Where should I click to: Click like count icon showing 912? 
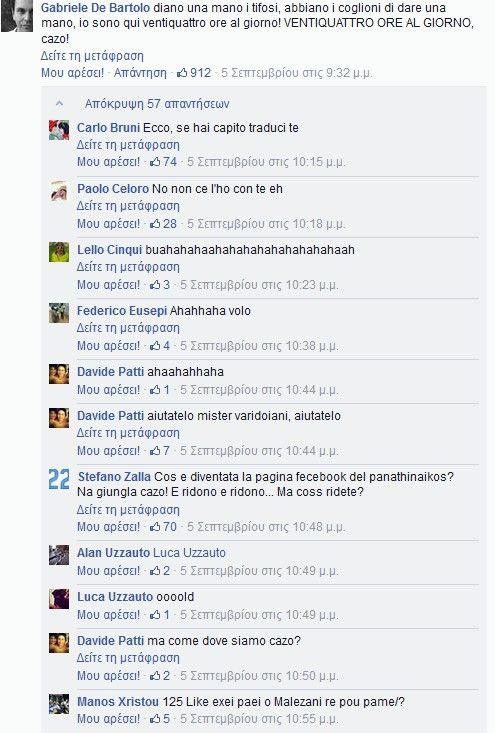tap(194, 73)
